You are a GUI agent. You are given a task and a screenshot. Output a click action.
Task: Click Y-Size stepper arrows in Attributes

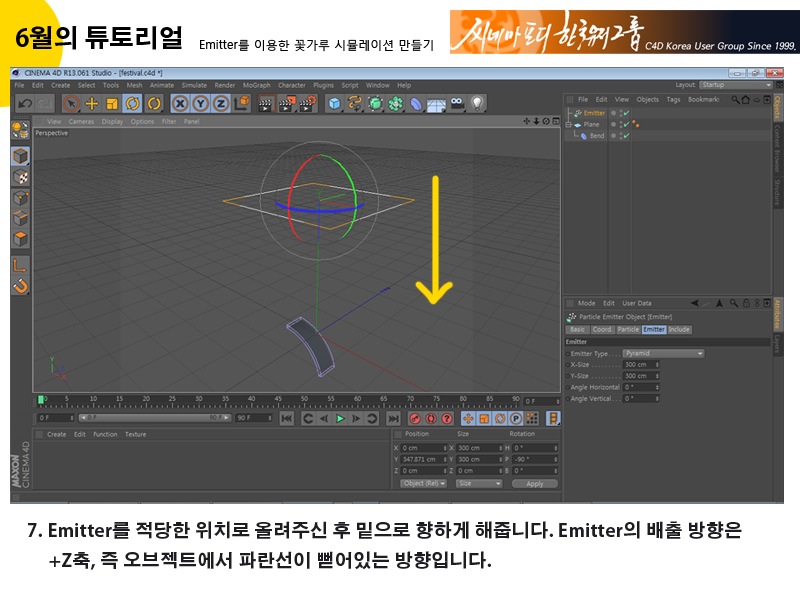pos(657,376)
